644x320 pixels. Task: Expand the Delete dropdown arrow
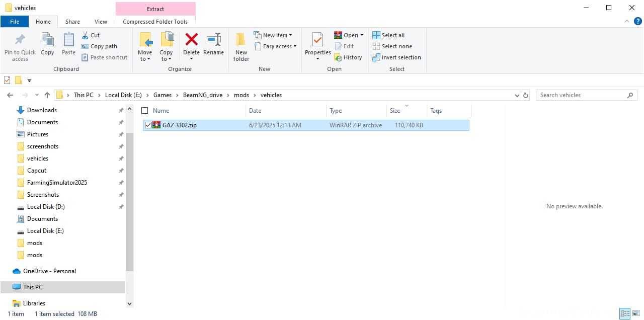pyautogui.click(x=191, y=59)
